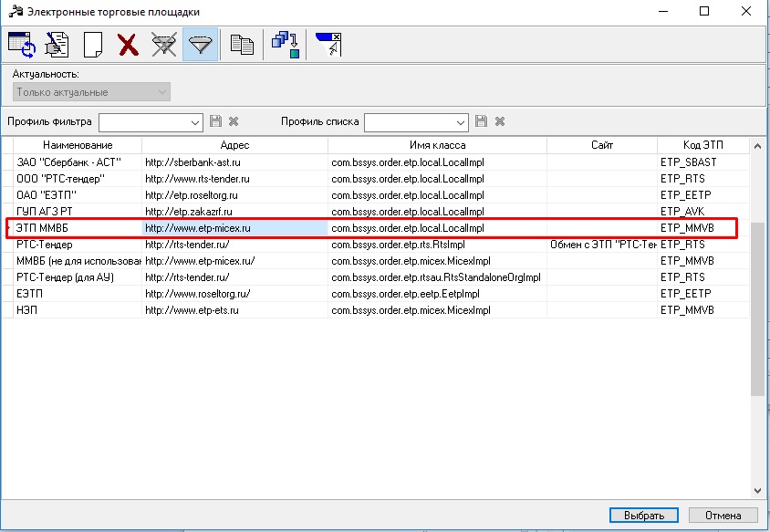Click the edit record document icon
Screen dimensions: 770x532
(57, 45)
